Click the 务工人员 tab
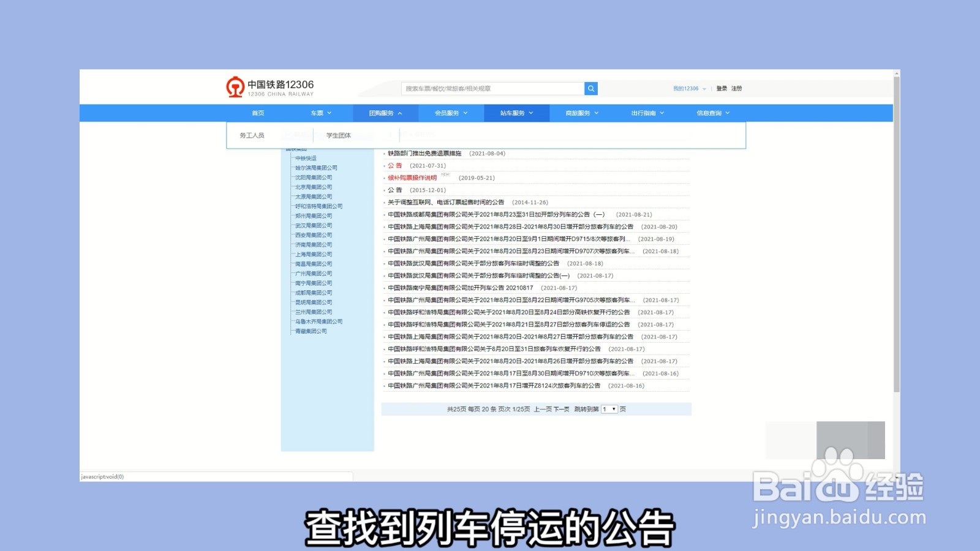The width and height of the screenshot is (980, 551). 253,135
